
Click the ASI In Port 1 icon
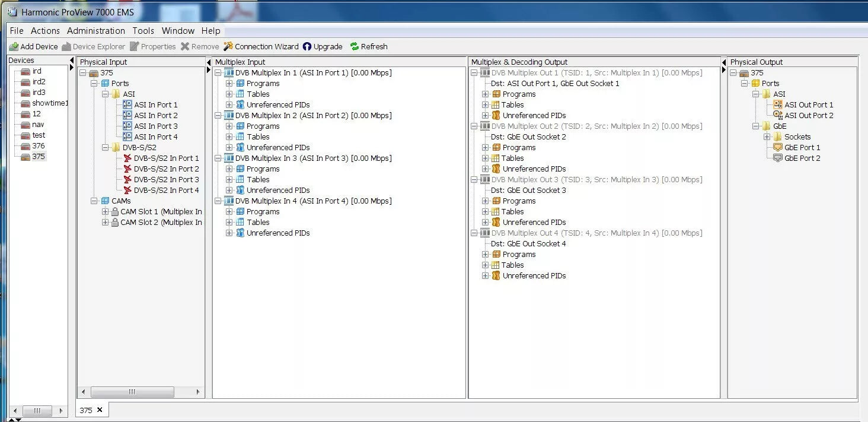127,104
